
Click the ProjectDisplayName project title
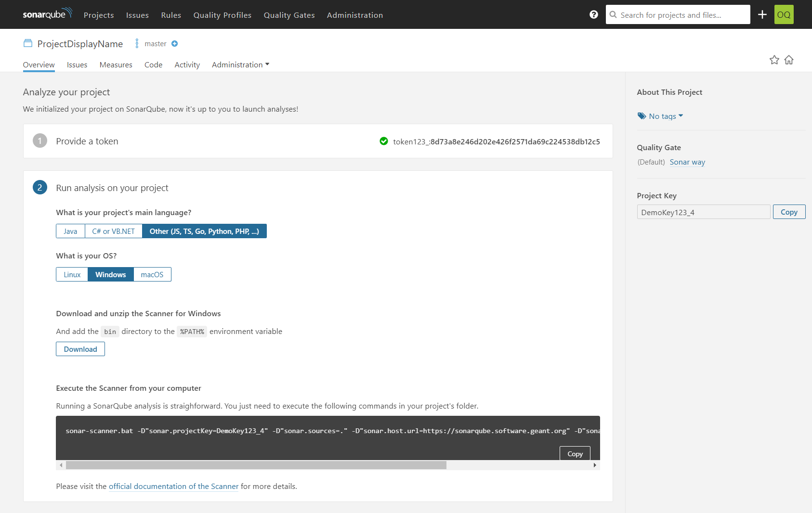point(80,44)
